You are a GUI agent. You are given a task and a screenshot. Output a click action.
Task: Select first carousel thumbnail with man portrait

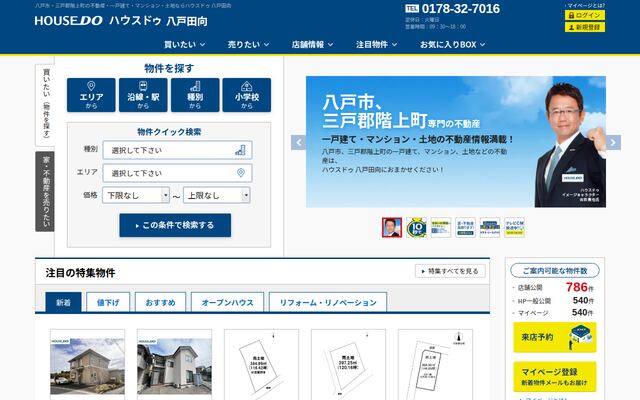pos(392,227)
